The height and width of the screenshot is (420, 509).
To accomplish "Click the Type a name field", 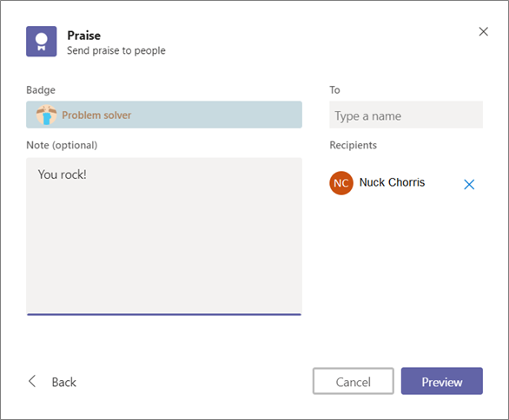I will pyautogui.click(x=406, y=115).
